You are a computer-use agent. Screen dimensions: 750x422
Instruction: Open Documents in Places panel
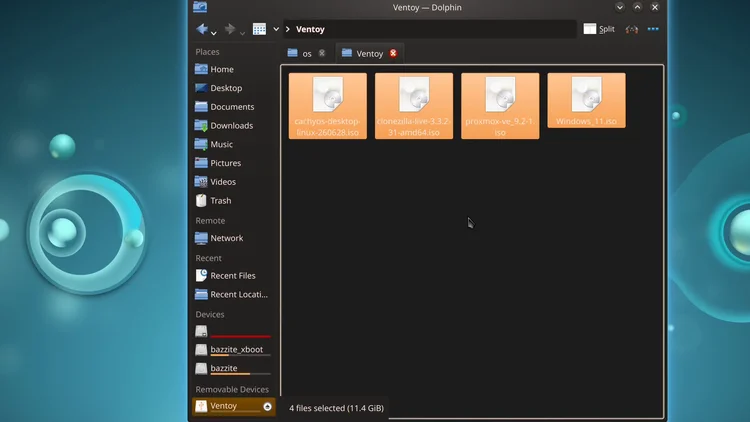point(233,107)
